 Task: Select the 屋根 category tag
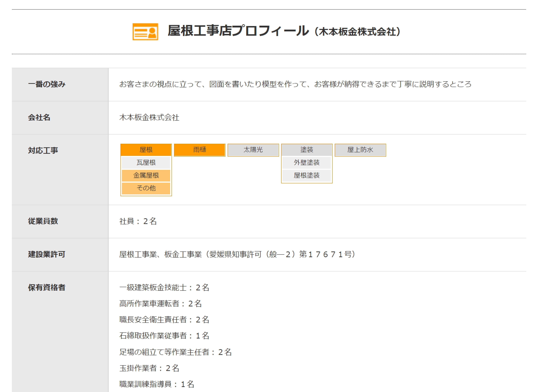[x=146, y=150]
